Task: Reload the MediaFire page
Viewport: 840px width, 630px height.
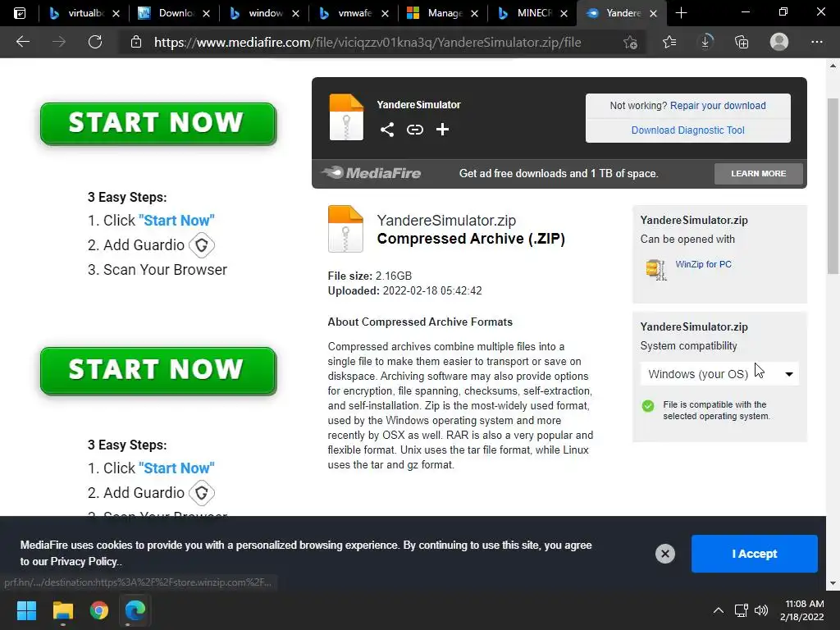Action: (x=95, y=42)
